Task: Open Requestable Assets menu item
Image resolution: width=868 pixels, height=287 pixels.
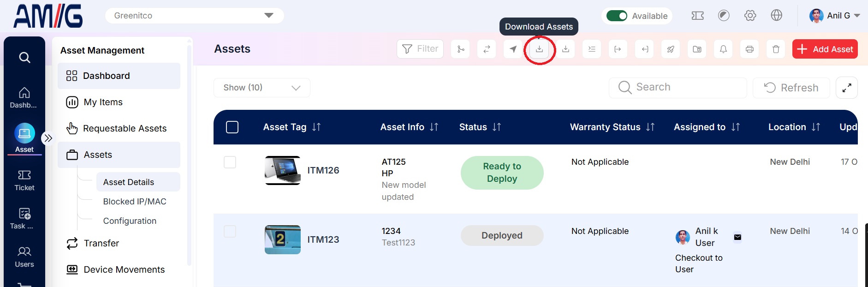Action: 119,128
